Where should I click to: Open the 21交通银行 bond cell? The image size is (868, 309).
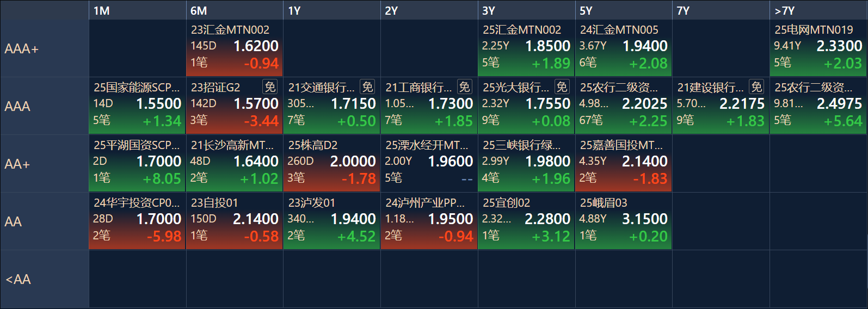pyautogui.click(x=331, y=106)
